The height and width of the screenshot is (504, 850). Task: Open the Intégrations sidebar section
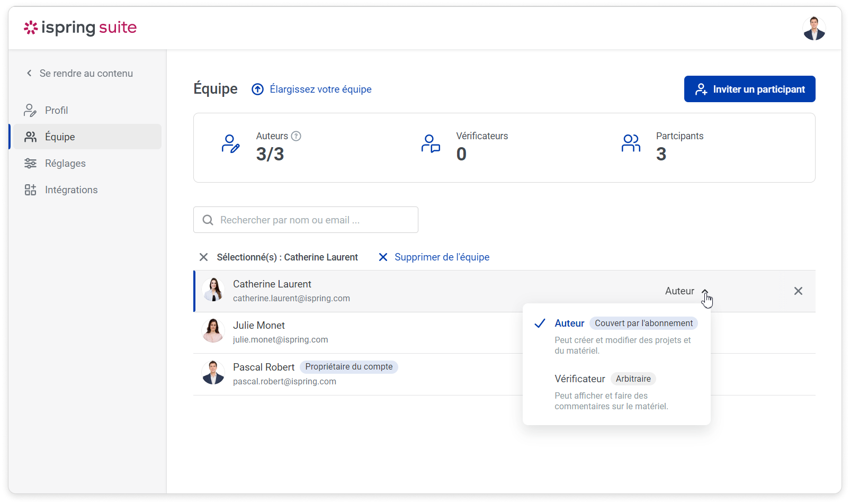[x=71, y=190]
